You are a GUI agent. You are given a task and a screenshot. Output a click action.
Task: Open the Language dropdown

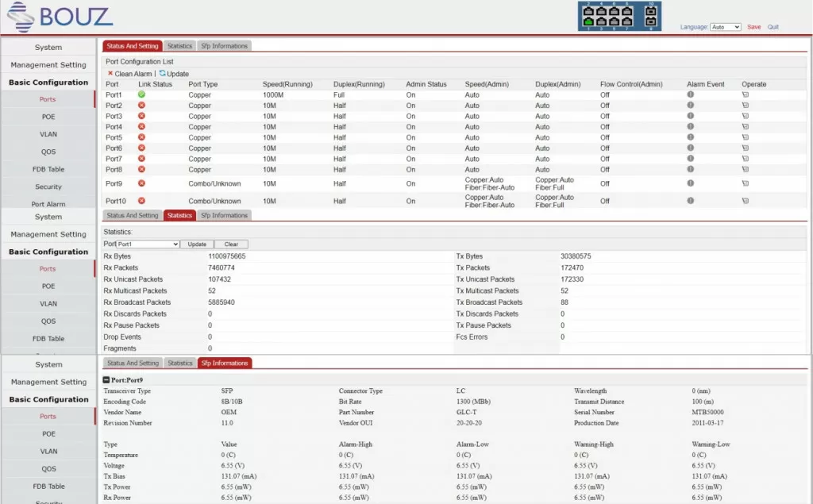726,27
